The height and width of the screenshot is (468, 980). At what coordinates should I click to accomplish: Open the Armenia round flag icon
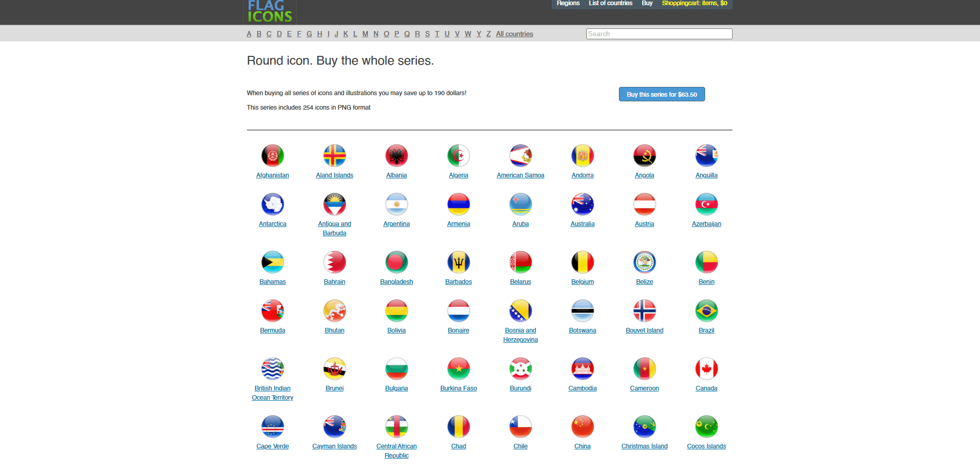point(459,204)
